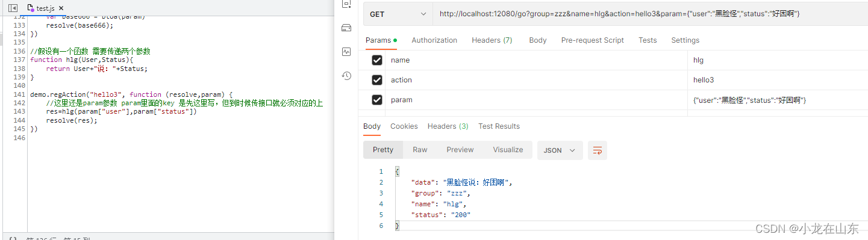Open the monitors sidebar icon

pos(346,52)
